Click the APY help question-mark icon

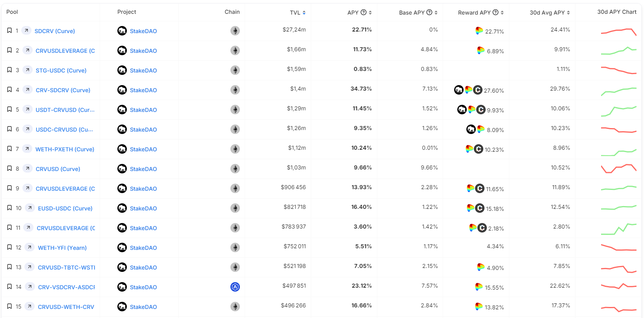click(364, 12)
